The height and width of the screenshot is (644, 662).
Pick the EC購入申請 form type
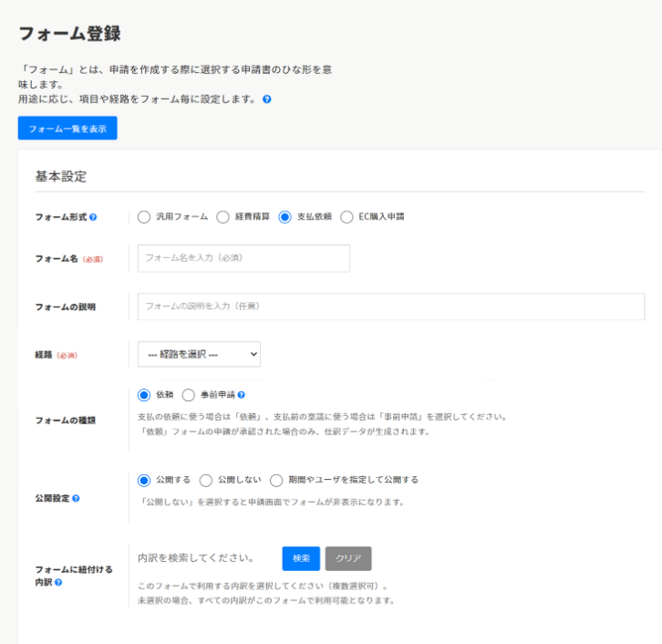tap(347, 217)
